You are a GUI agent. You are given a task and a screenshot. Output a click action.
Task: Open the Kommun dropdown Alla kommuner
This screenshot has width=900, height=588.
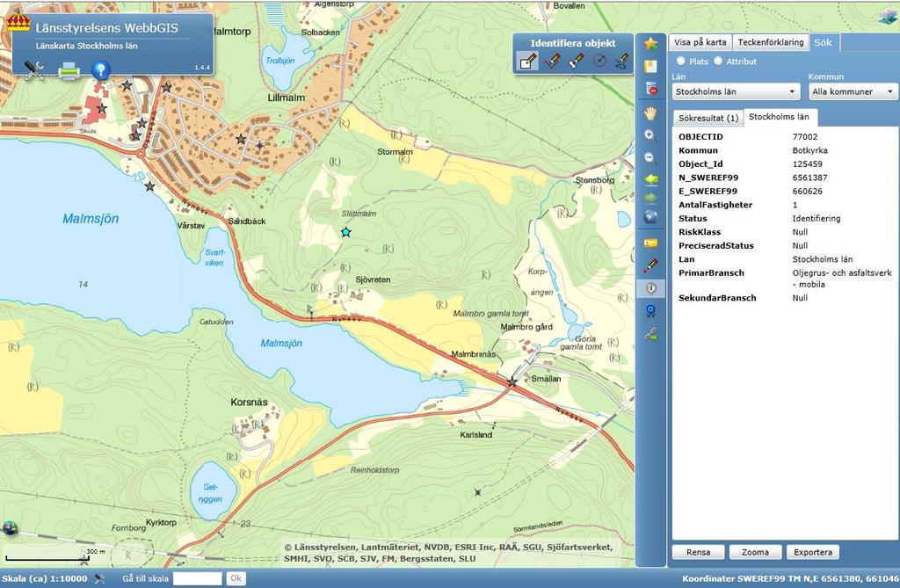point(853,91)
